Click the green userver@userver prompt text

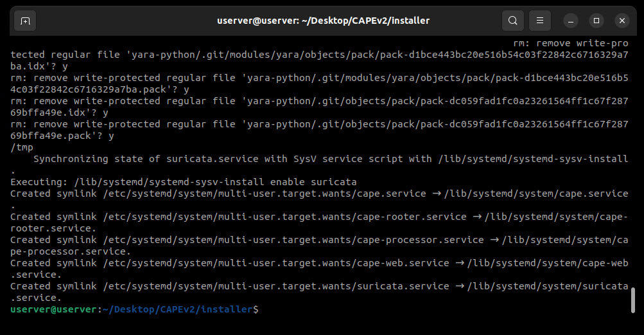pos(53,309)
